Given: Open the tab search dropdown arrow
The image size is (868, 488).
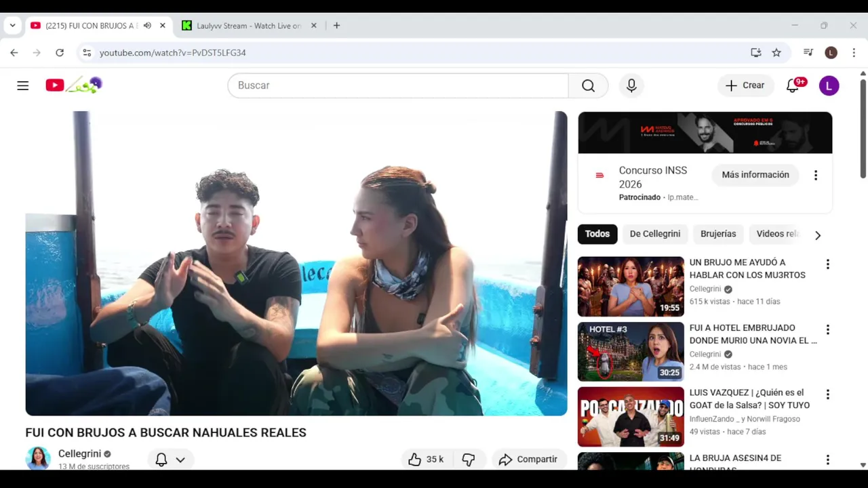Looking at the screenshot, I should [12, 26].
